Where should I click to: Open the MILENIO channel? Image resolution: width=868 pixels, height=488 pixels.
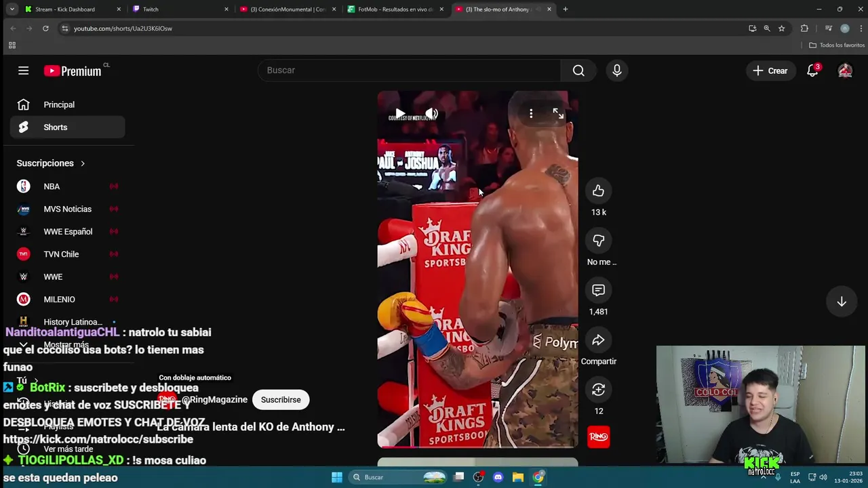[x=67, y=300]
